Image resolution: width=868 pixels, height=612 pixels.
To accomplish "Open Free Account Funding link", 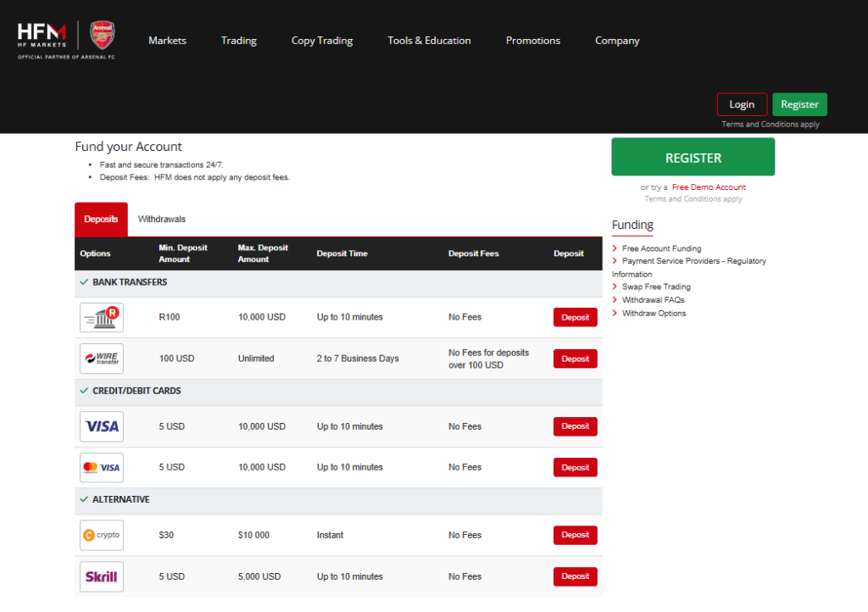I will pos(661,248).
